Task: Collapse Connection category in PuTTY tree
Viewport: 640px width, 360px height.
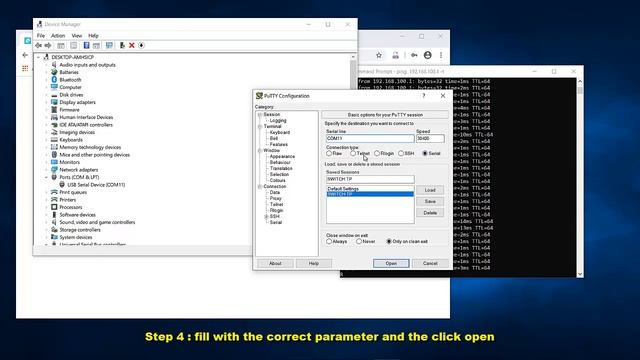Action: (x=260, y=187)
